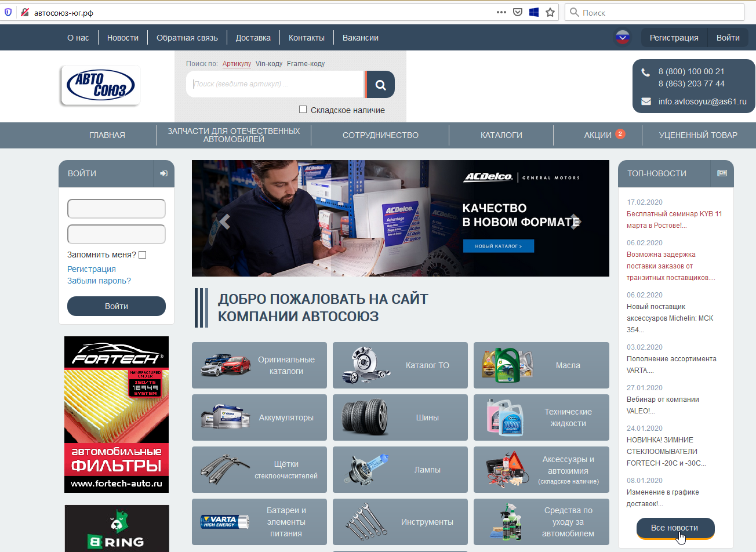756x552 pixels.
Task: Click the login arrow icon in ВОЙТИ header
Action: coord(163,173)
